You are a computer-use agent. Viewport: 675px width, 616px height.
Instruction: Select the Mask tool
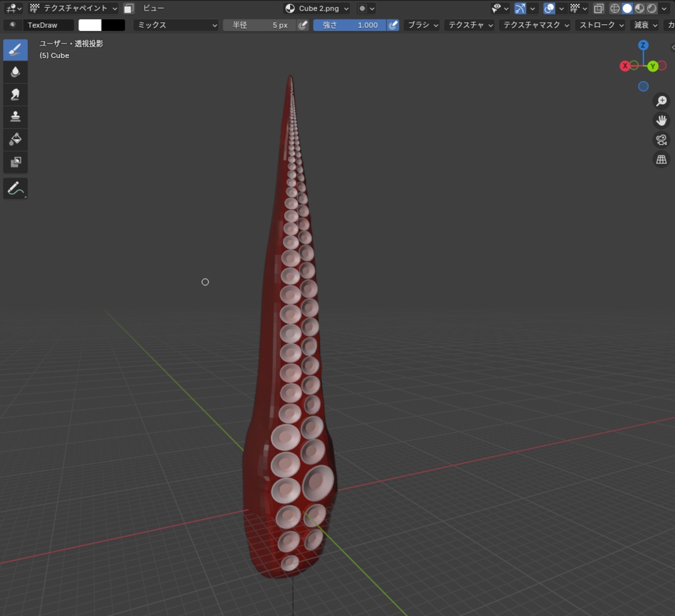pyautogui.click(x=15, y=161)
